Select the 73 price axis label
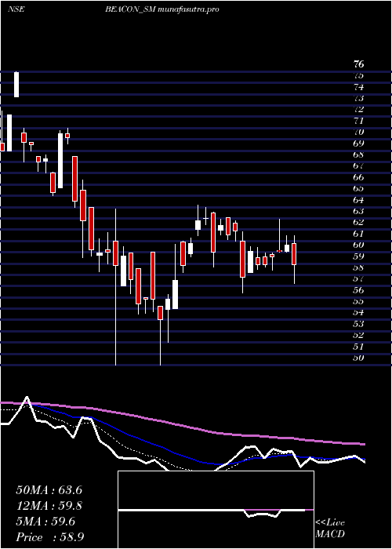This screenshot has width=392, height=549. point(359,98)
